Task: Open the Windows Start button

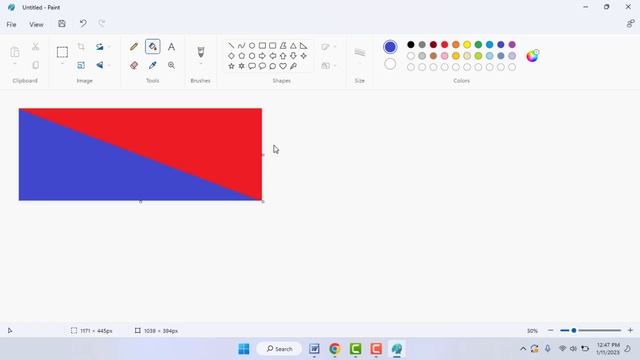Action: click(x=244, y=349)
